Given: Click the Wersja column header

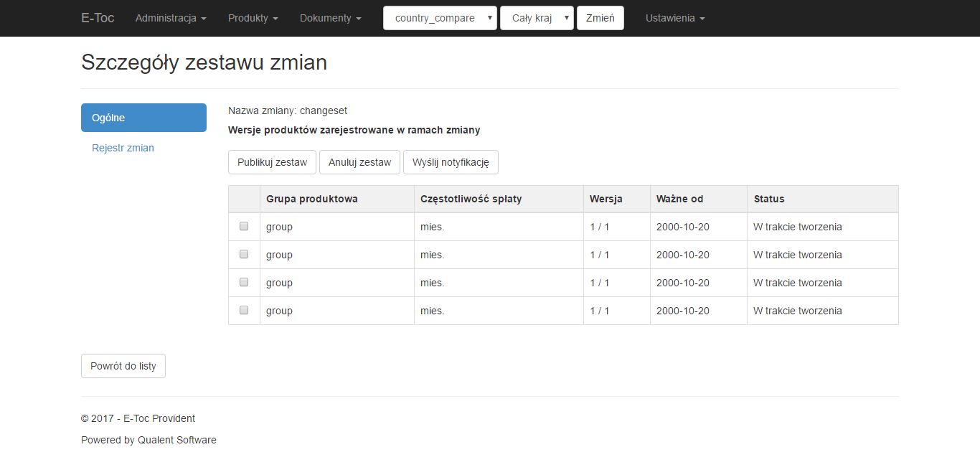Looking at the screenshot, I should coord(617,199).
